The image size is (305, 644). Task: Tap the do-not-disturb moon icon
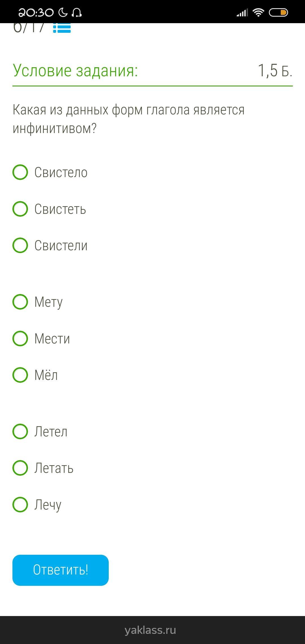pyautogui.click(x=63, y=12)
